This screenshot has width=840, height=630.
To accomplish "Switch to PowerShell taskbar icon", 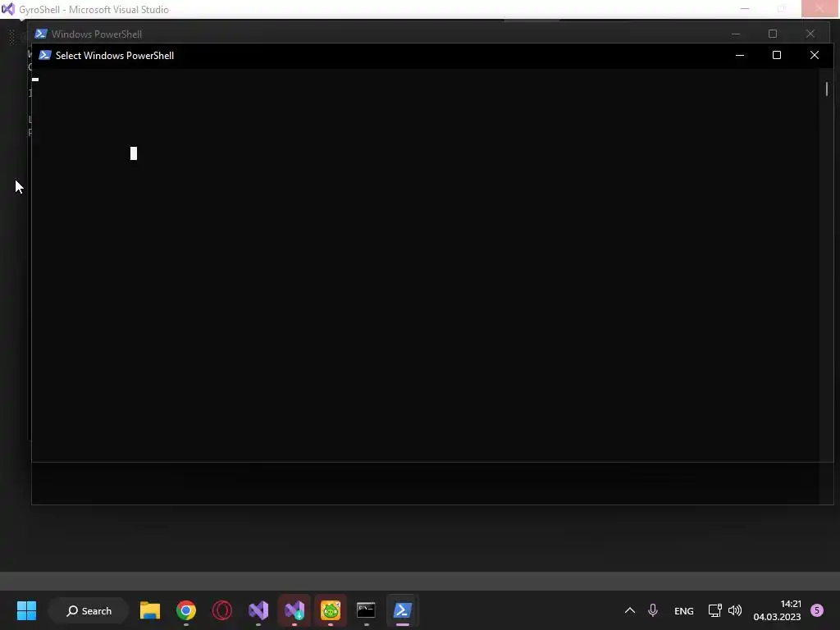I will tap(402, 610).
